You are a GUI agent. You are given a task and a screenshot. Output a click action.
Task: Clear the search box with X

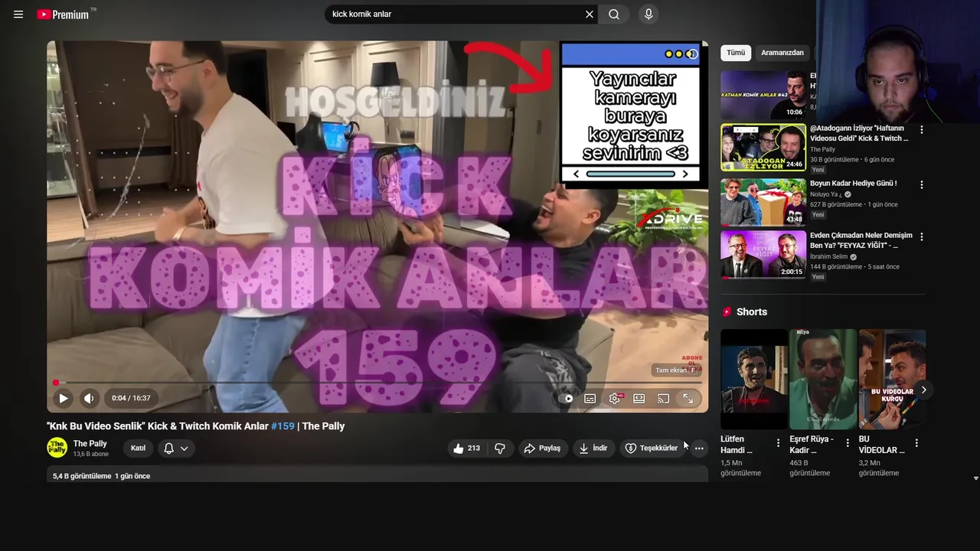590,15
